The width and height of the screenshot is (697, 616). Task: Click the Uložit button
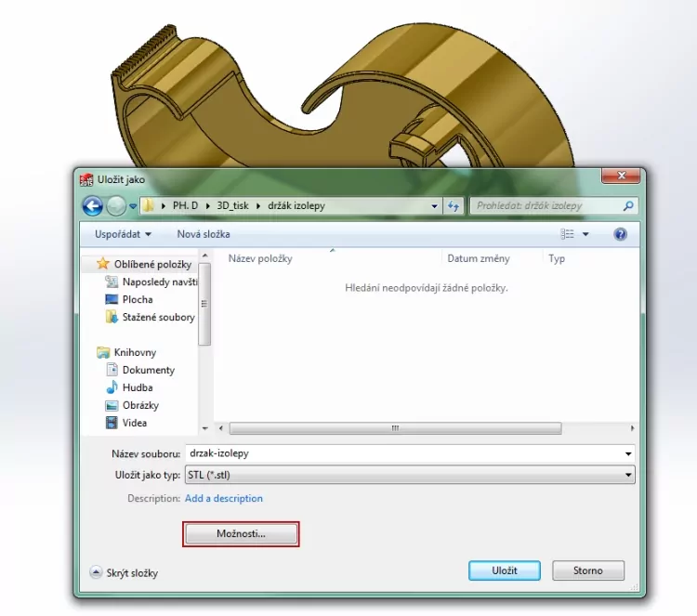coord(505,570)
